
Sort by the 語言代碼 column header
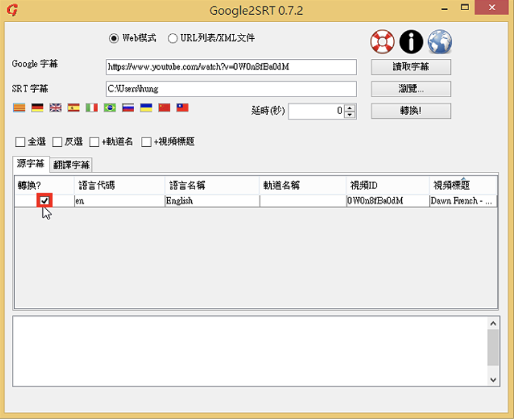click(x=119, y=185)
